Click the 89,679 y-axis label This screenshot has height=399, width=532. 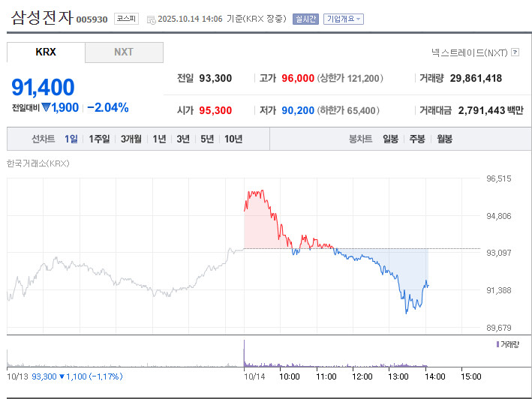499,328
